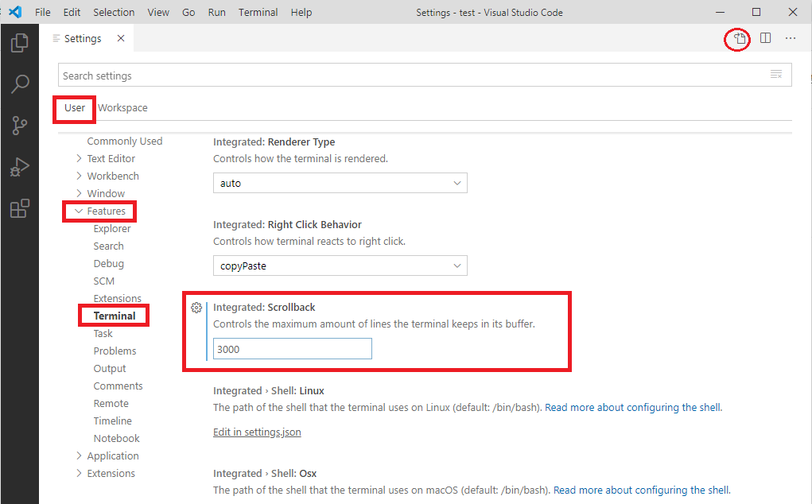812x504 pixels.
Task: Select Problems under Features
Action: pos(115,351)
